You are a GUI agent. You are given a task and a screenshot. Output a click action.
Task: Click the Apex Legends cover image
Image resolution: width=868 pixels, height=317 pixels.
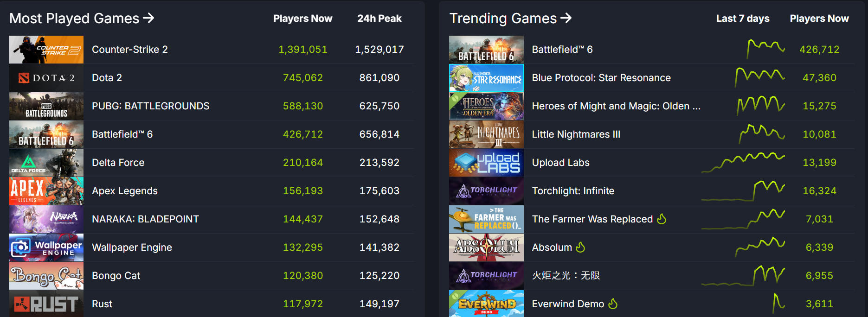[46, 191]
